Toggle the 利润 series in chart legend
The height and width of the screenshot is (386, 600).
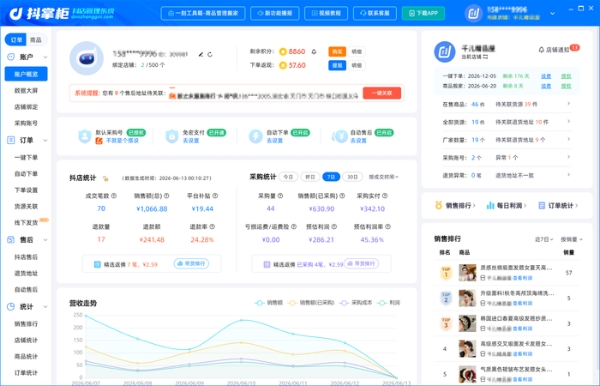click(x=389, y=303)
